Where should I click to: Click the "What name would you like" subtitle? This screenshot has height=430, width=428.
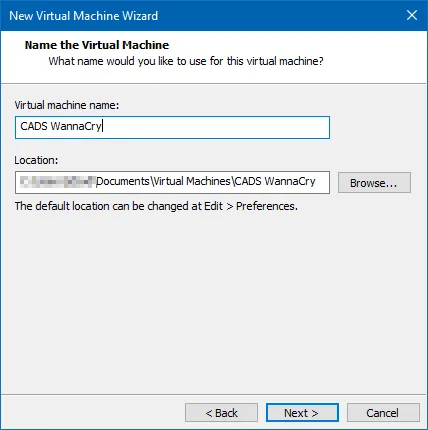coord(186,61)
